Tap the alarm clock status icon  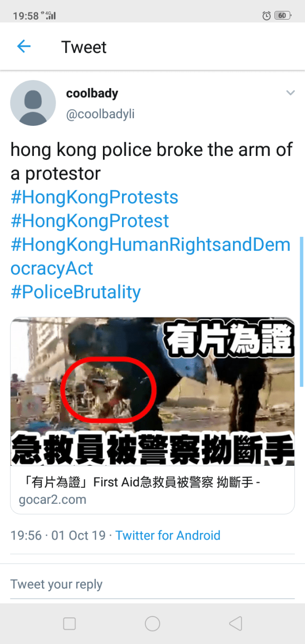tap(266, 16)
